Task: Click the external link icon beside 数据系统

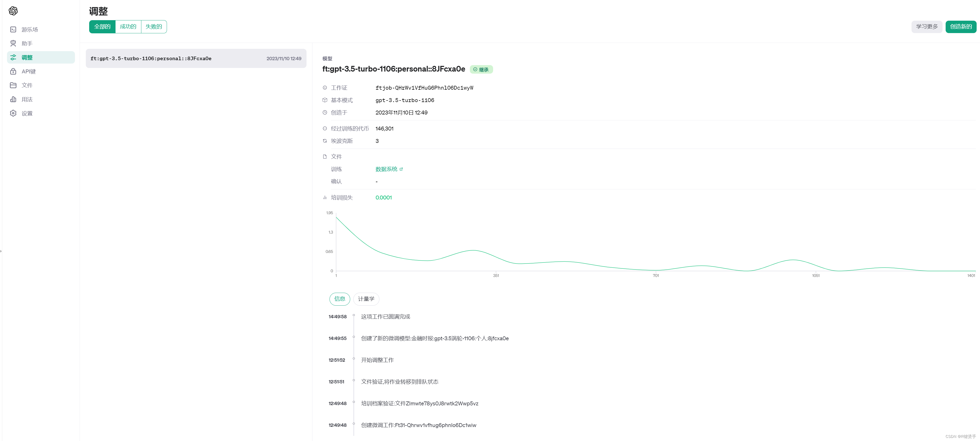Action: 401,169
